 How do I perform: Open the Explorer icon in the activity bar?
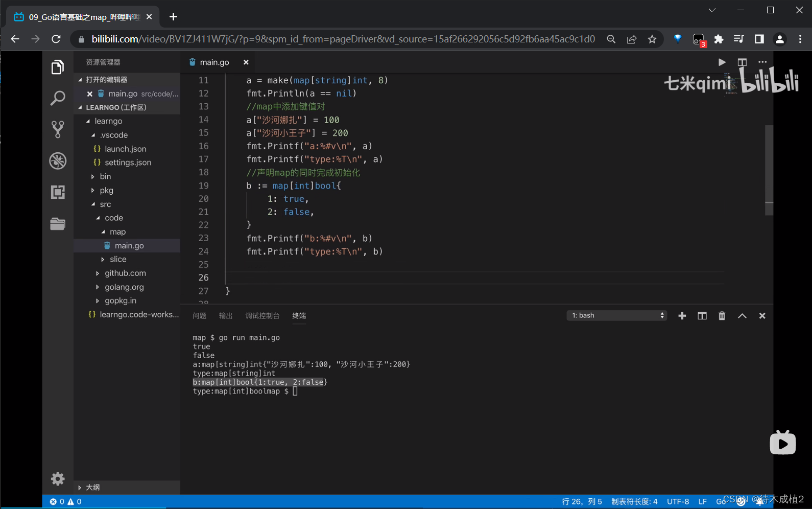point(58,67)
